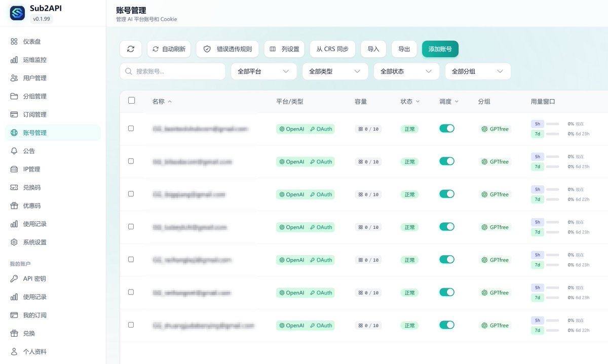Click the refresh icon button in the toolbar
The height and width of the screenshot is (364, 608).
click(131, 49)
